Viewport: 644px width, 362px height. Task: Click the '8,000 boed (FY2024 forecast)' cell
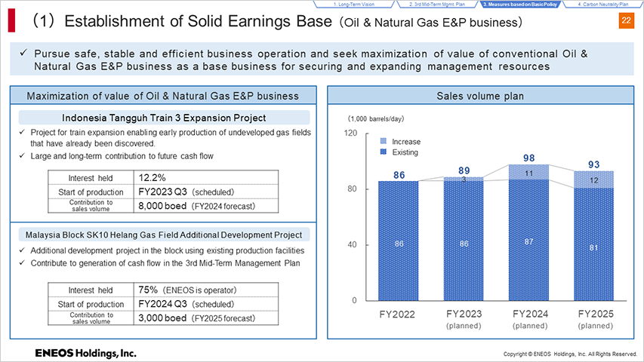coord(206,206)
